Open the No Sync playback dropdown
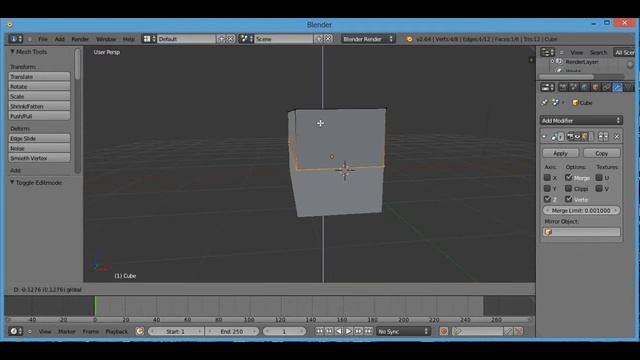Image resolution: width=640 pixels, height=360 pixels. pos(403,331)
